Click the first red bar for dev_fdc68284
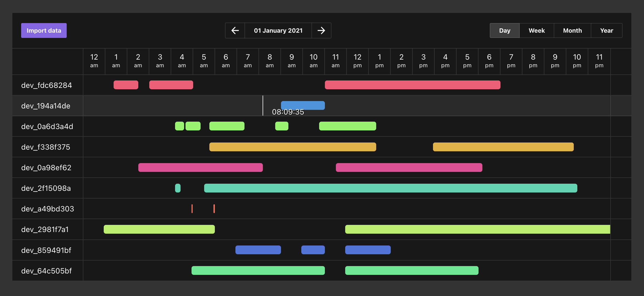Image resolution: width=644 pixels, height=296 pixels. tap(126, 85)
